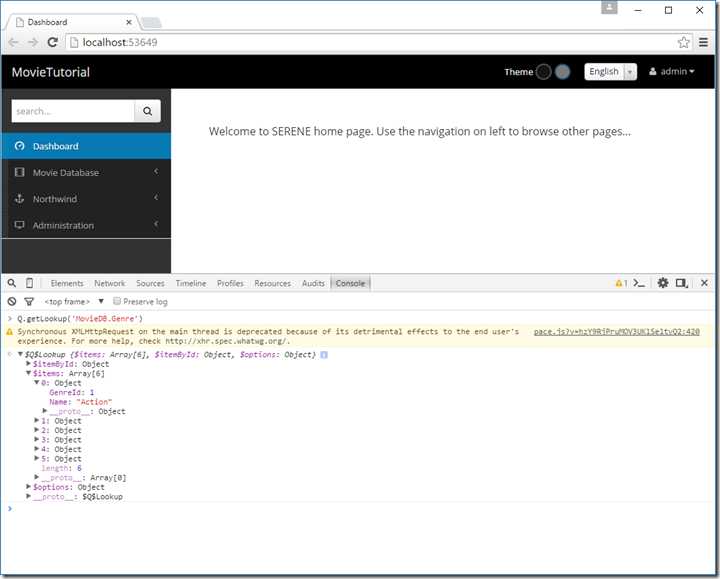This screenshot has height=579, width=720.
Task: Expand the 1: Object entry
Action: tap(37, 420)
